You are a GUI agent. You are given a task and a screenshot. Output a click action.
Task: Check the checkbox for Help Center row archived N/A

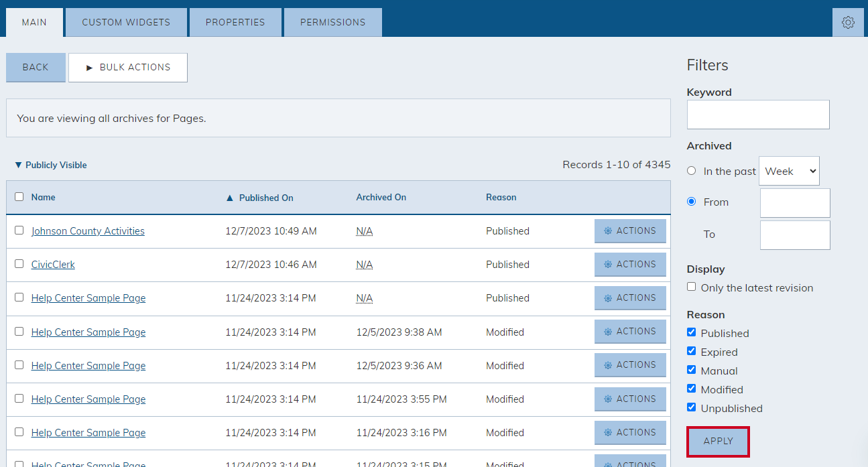19,297
